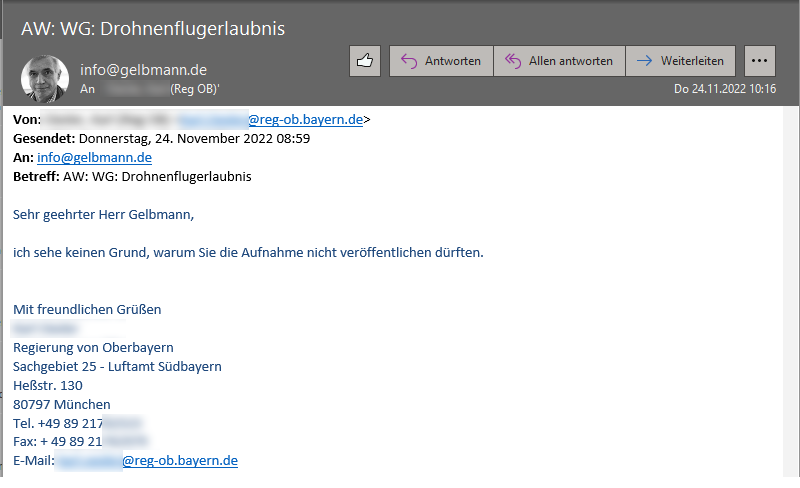Choose Allen antworten to reply all
This screenshot has width=800, height=488.
click(x=559, y=61)
